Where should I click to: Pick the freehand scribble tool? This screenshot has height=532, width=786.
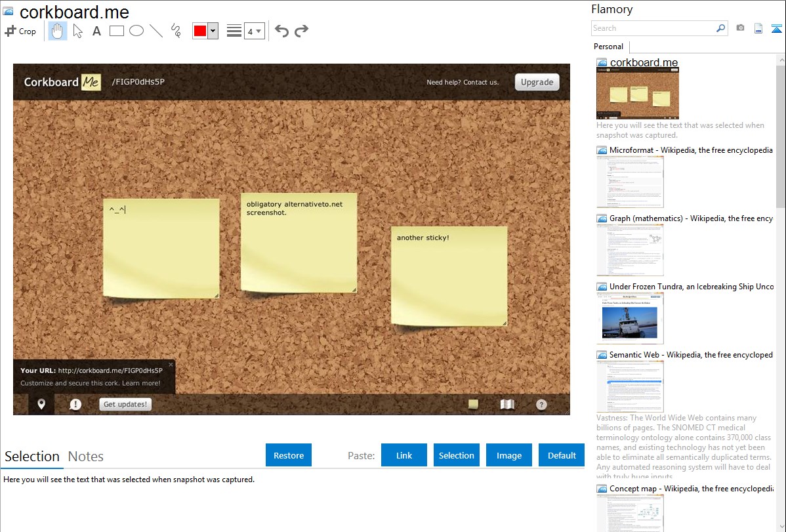176,31
